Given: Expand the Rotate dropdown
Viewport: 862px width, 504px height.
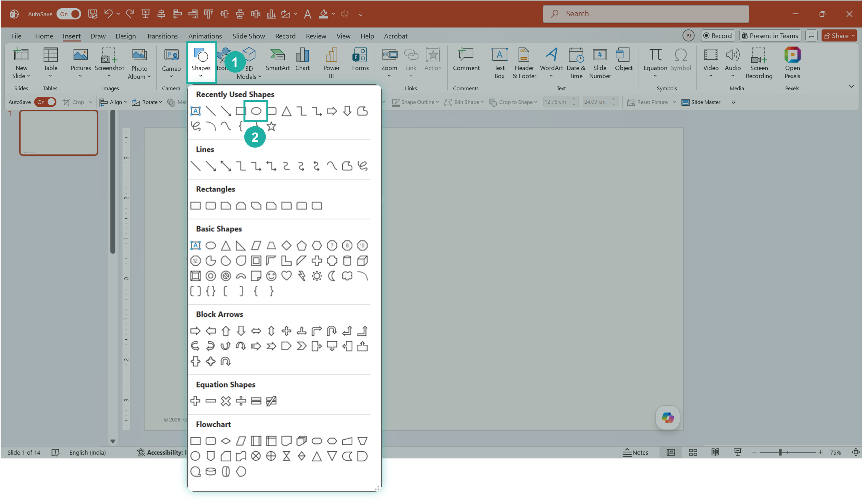Looking at the screenshot, I should pyautogui.click(x=147, y=102).
